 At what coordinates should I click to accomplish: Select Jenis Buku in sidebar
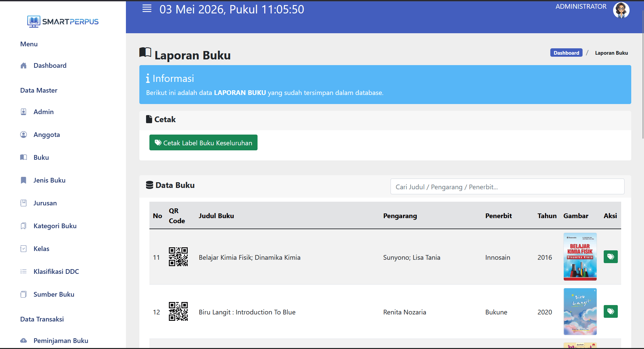pyautogui.click(x=49, y=180)
